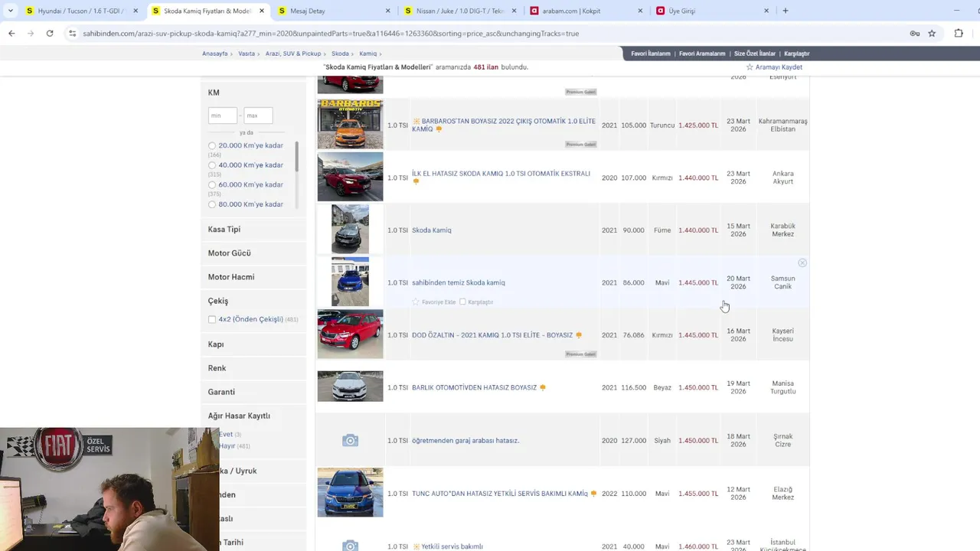This screenshot has height=551, width=980.
Task: Tick Karşılaştır checkbox on hovered listing
Action: coord(462,302)
